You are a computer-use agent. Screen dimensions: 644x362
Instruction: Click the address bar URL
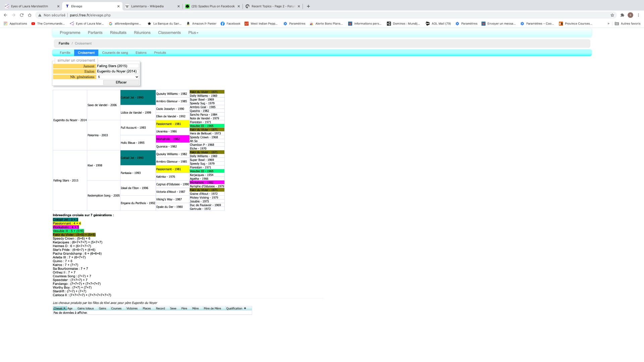pyautogui.click(x=90, y=15)
